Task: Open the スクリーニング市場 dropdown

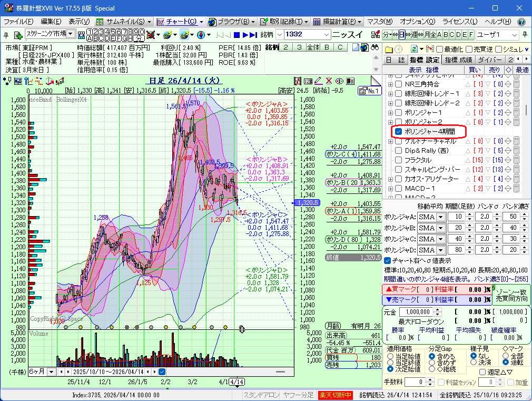Action: 70,34
